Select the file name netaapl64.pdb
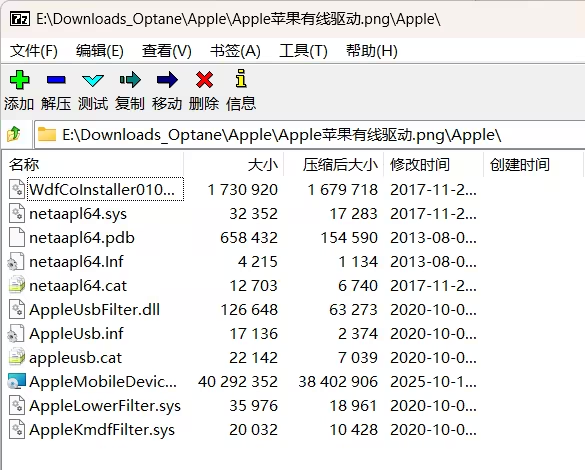This screenshot has width=585, height=470. (x=82, y=238)
